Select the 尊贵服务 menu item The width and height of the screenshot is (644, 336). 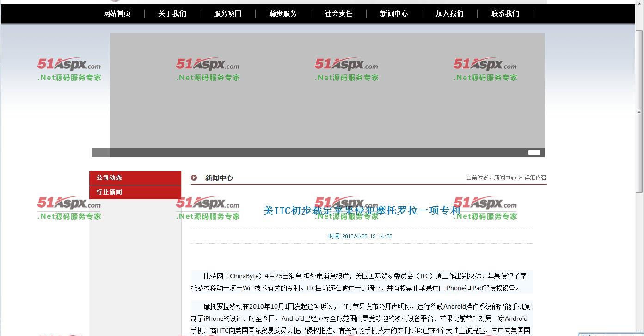(x=283, y=14)
